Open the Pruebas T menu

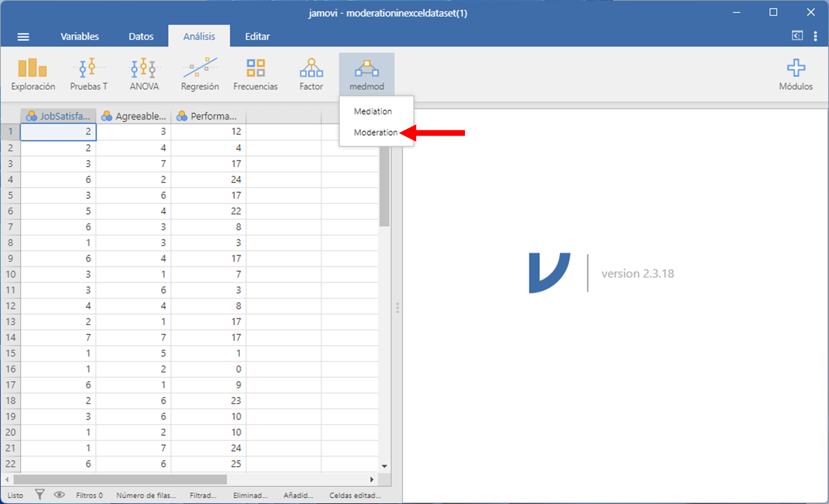tap(89, 74)
